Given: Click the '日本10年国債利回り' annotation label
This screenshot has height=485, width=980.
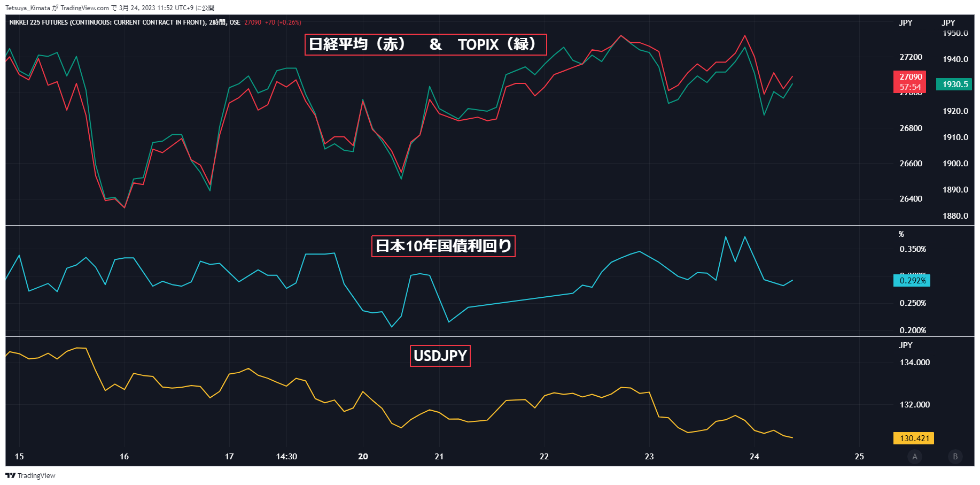Looking at the screenshot, I should point(444,246).
